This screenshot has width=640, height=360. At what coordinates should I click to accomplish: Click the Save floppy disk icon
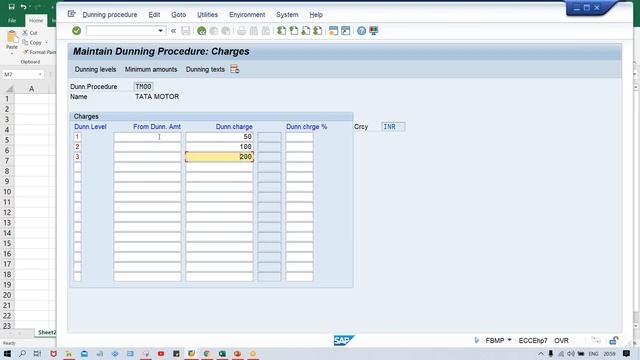point(186,31)
